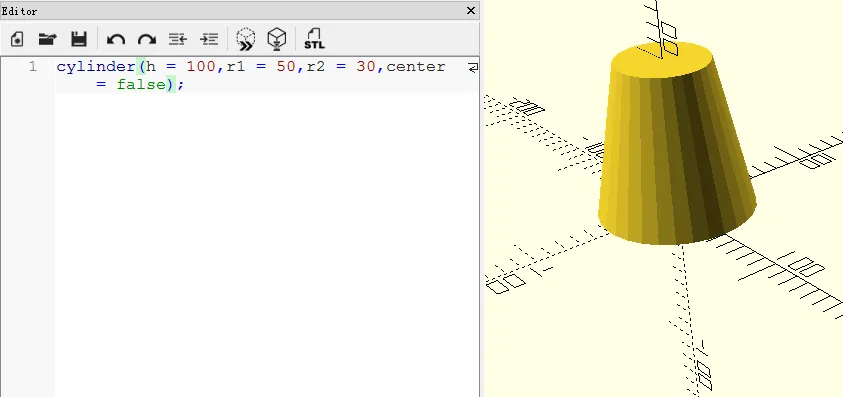
Task: Open a file using the folder icon
Action: 48,39
